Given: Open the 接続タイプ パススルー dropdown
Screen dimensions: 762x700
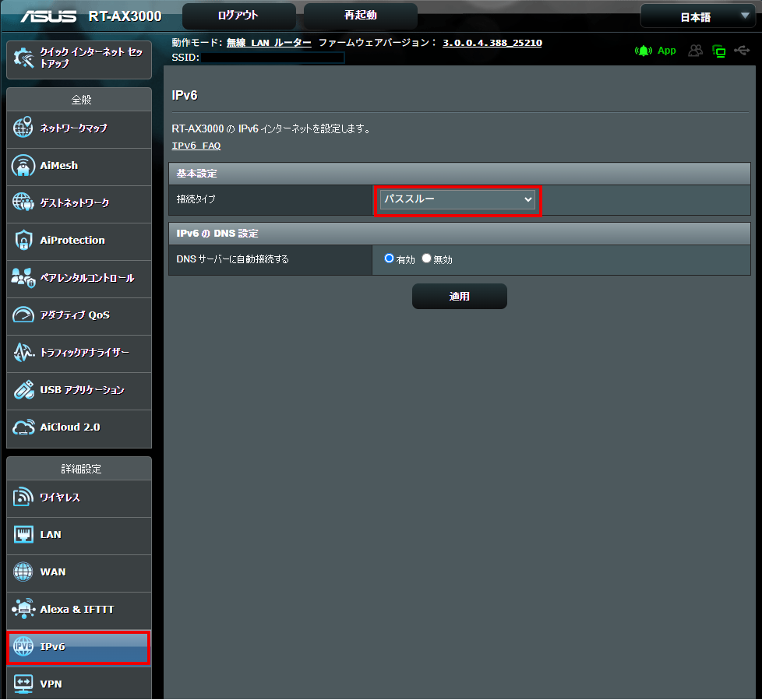Looking at the screenshot, I should pyautogui.click(x=457, y=199).
